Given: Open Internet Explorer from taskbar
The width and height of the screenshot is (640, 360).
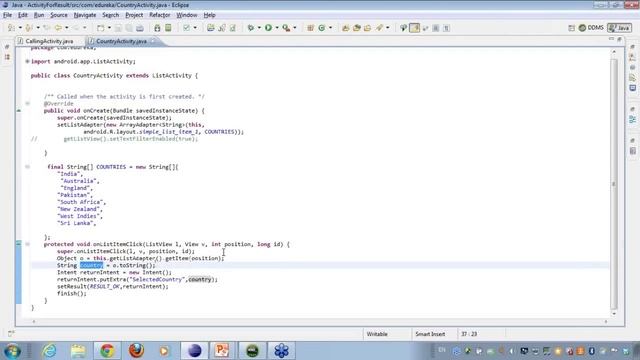Looking at the screenshot, I should click(49, 351).
